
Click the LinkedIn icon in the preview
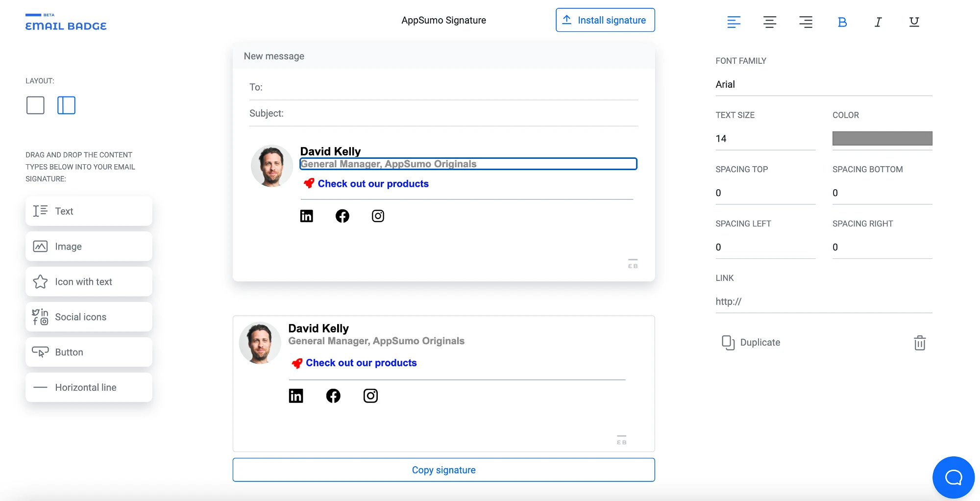pos(296,396)
